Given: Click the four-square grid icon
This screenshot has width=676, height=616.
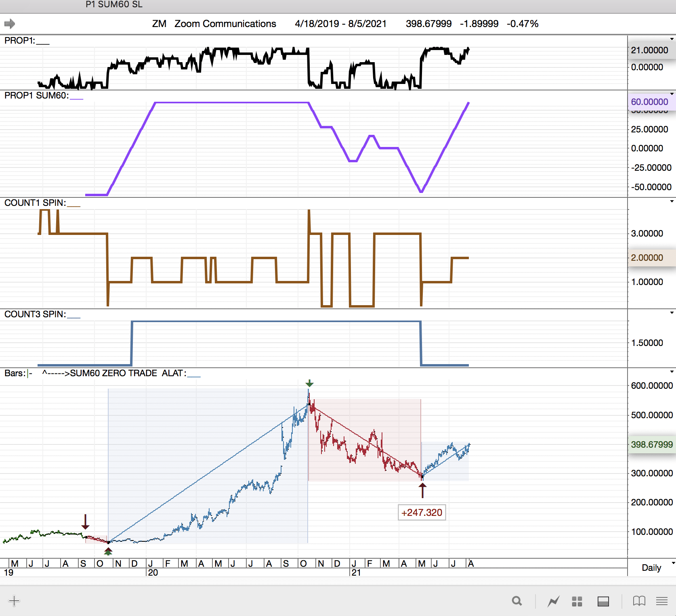Looking at the screenshot, I should click(x=577, y=601).
